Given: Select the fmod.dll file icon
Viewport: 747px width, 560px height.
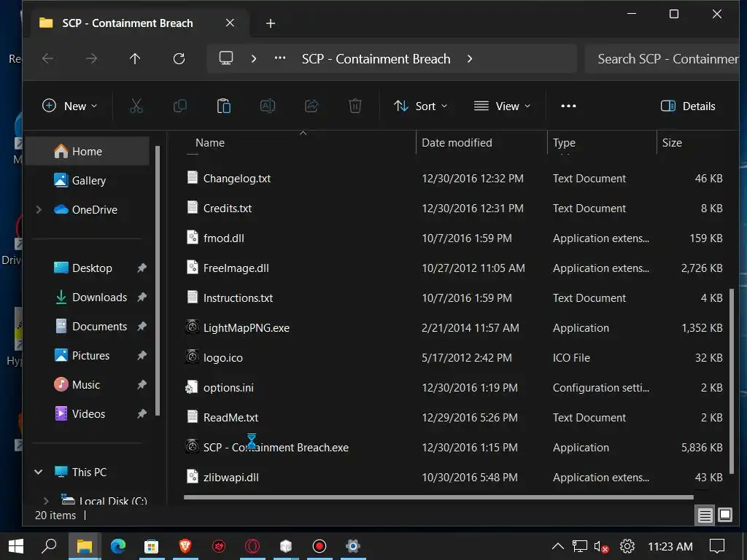Looking at the screenshot, I should 192,238.
